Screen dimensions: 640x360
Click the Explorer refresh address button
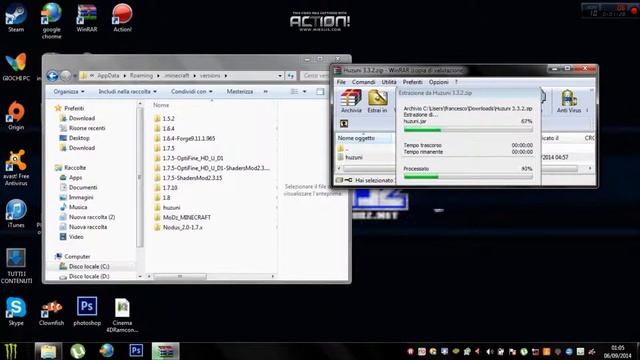point(291,76)
